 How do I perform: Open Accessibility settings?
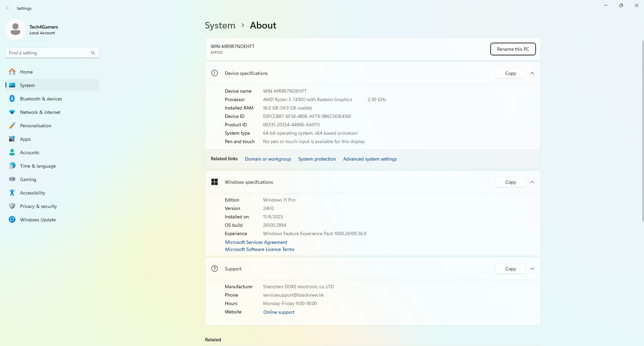(32, 192)
